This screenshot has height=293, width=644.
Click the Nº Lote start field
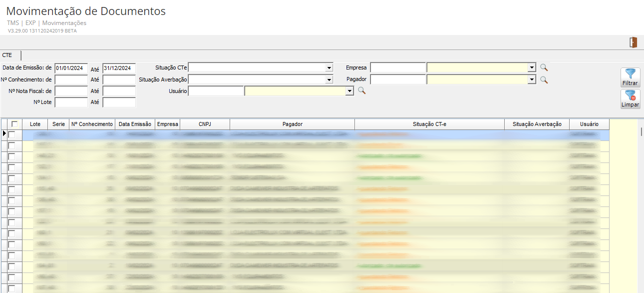[71, 102]
